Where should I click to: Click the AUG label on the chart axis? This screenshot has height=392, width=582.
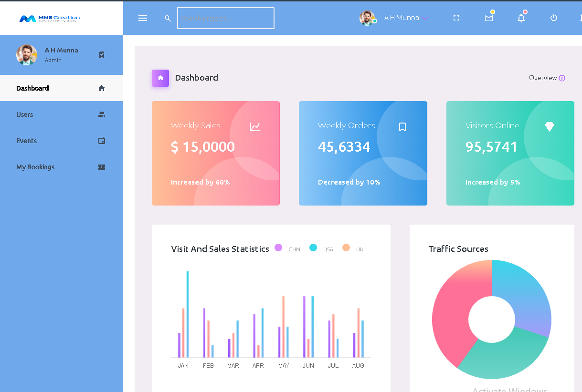point(358,366)
